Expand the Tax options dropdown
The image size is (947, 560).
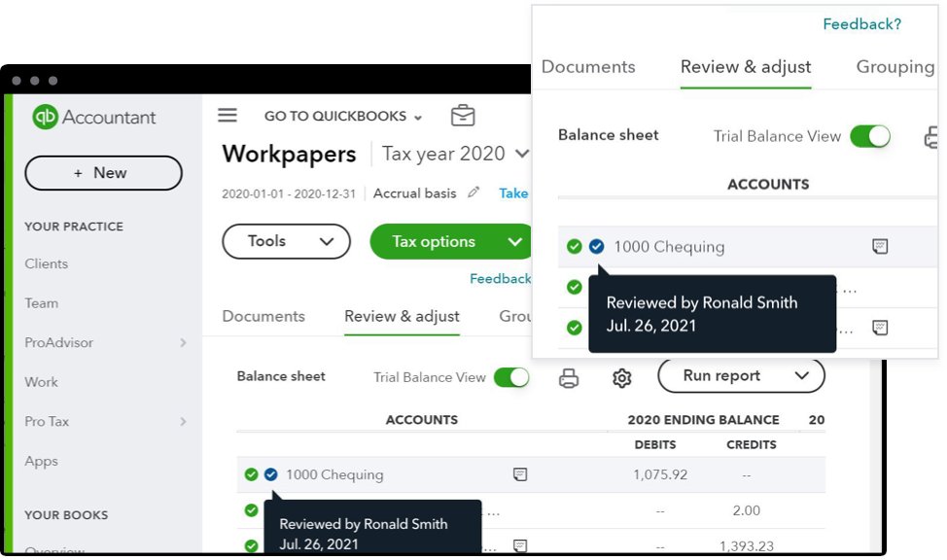(x=514, y=242)
